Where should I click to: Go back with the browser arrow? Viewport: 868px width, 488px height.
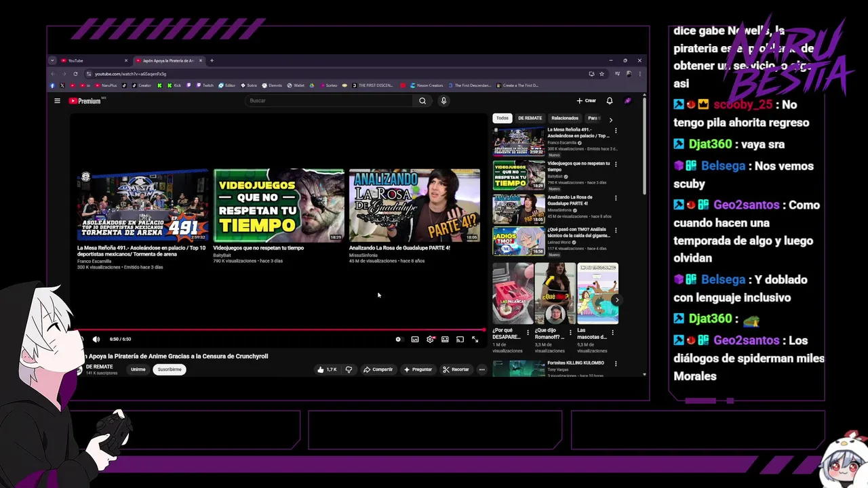pos(54,74)
